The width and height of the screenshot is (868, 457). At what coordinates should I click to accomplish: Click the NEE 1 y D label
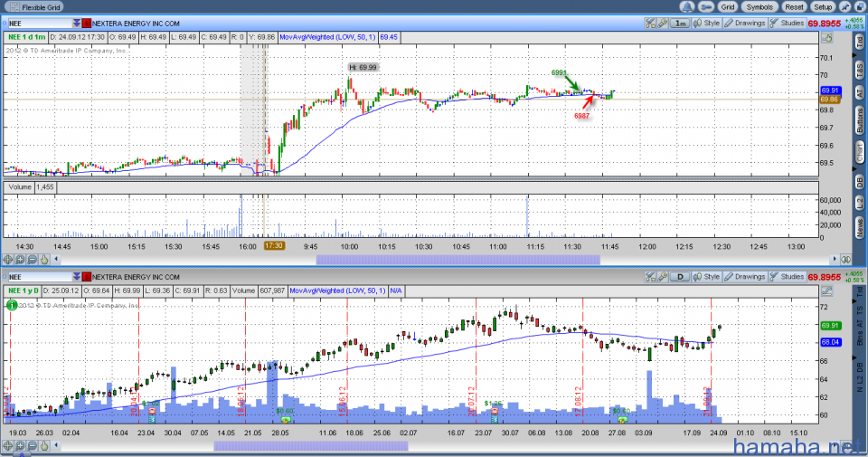24,290
